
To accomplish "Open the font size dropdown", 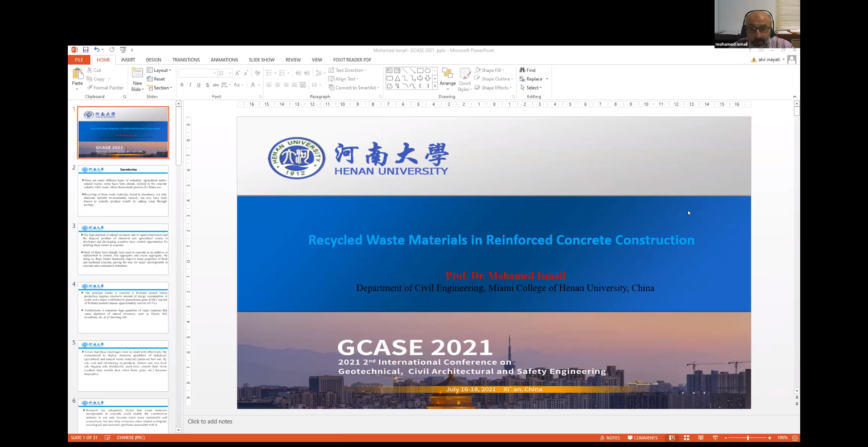I will 230,73.
